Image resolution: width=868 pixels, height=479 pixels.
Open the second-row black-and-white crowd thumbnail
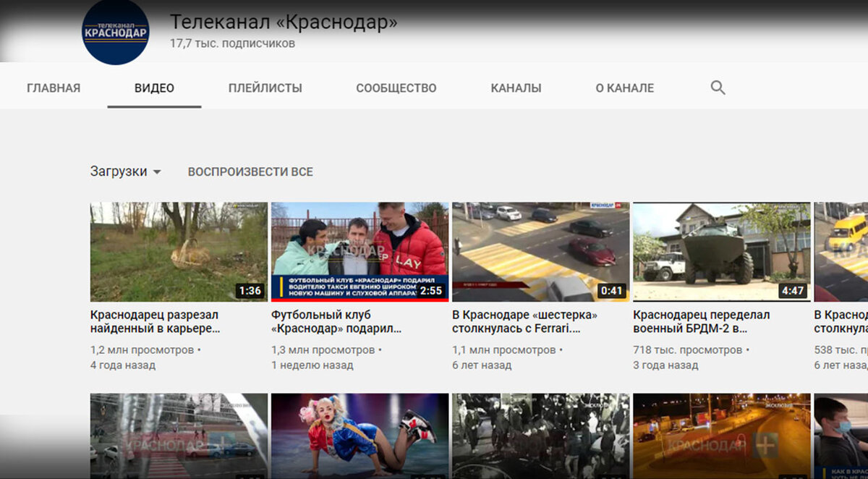(x=540, y=436)
